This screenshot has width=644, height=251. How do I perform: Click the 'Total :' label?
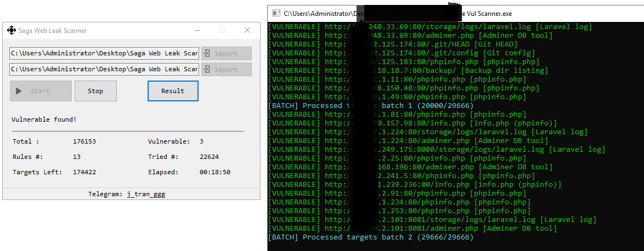[x=26, y=141]
